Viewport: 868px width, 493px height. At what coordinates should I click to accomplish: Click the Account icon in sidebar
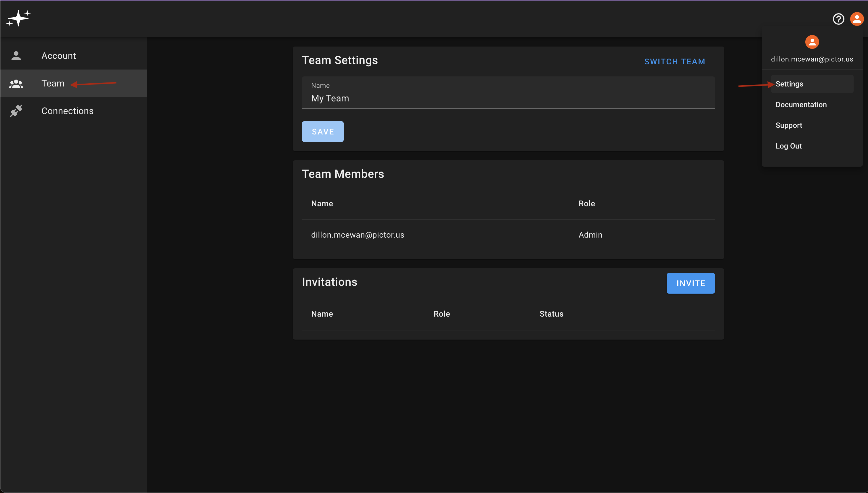click(x=16, y=55)
